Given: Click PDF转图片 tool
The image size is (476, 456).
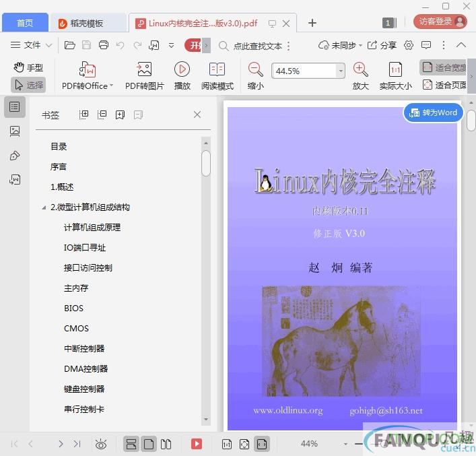Looking at the screenshot, I should (x=145, y=76).
